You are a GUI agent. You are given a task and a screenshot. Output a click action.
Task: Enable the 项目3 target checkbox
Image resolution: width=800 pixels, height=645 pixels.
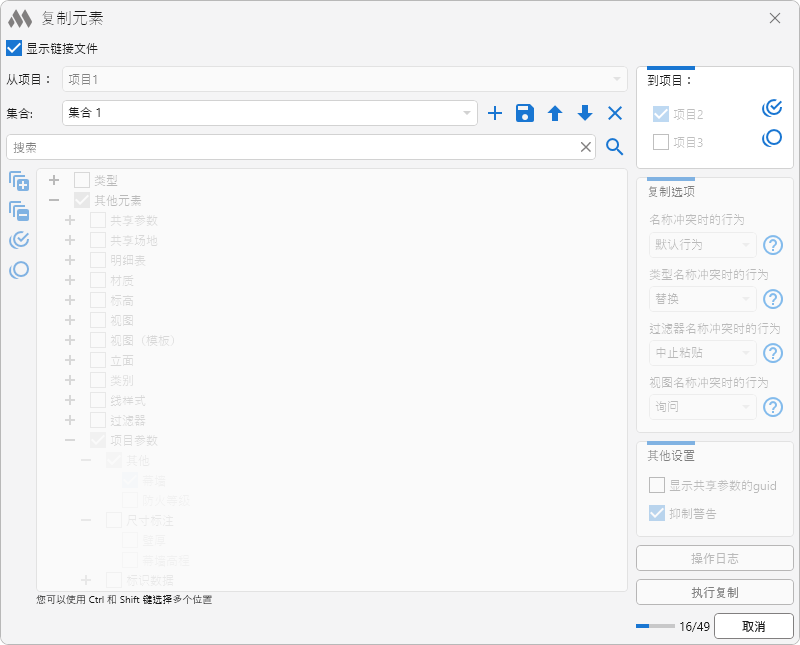(x=661, y=142)
